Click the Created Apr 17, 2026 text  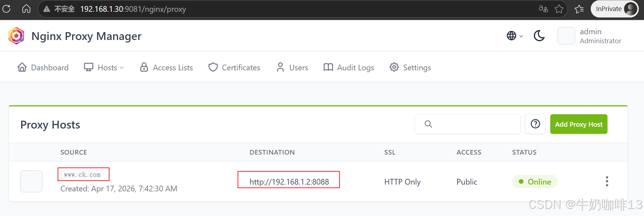[119, 189]
